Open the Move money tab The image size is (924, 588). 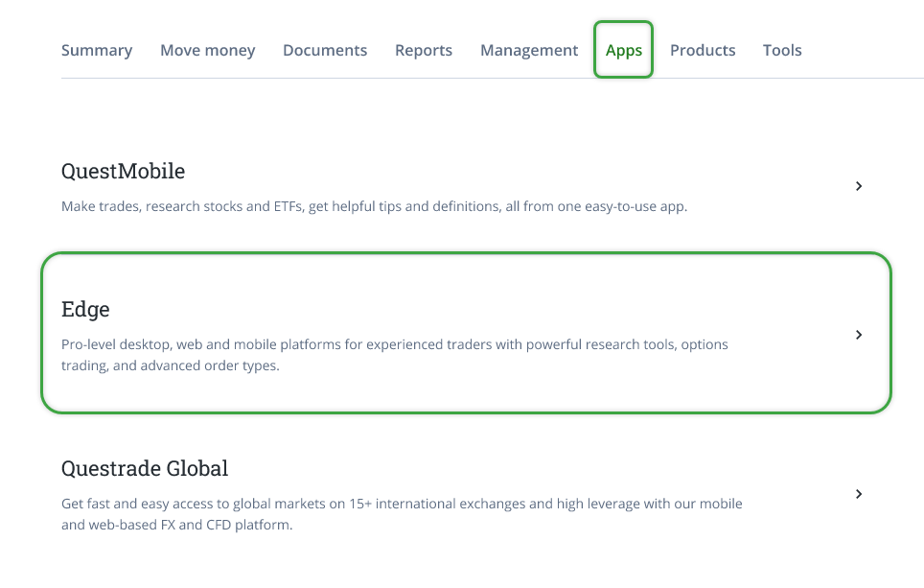pyautogui.click(x=207, y=50)
